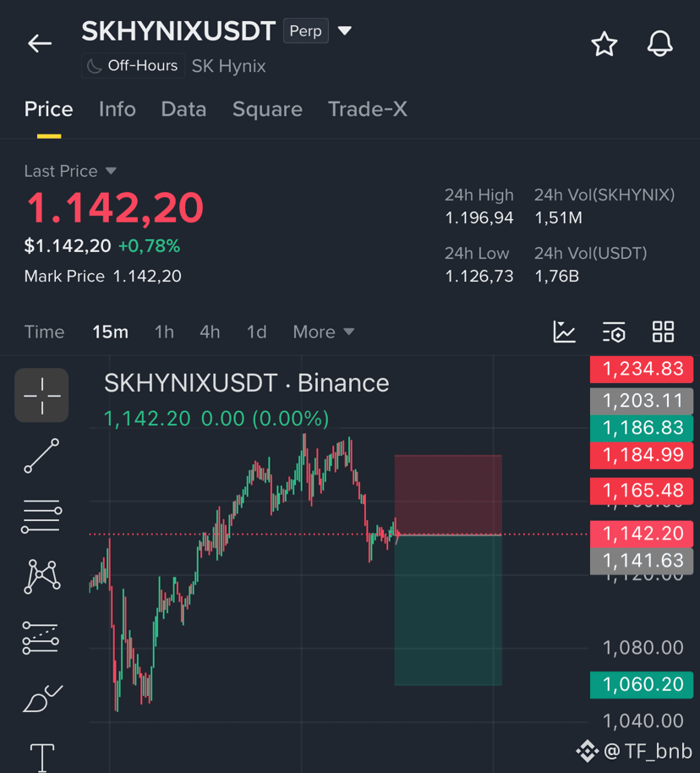Click the 1,186.83 green price label
This screenshot has width=700, height=773.
(642, 428)
